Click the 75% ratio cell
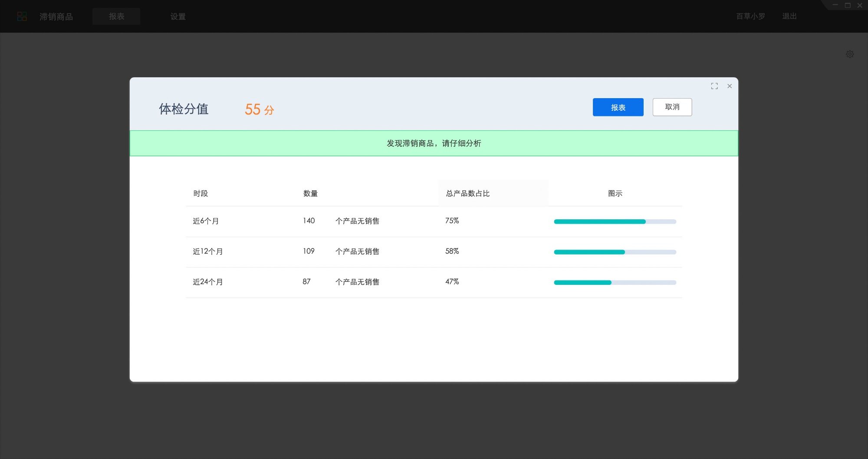The image size is (868, 459). [452, 221]
